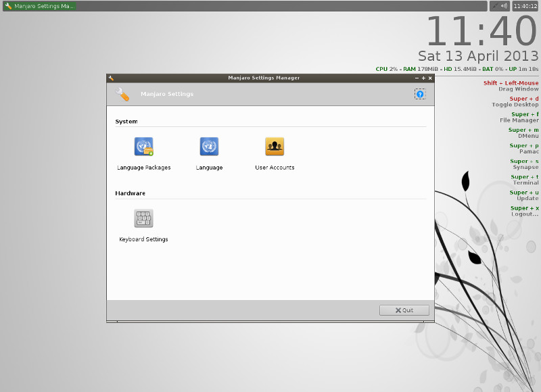Click the "Language Packages" text label
Image resolution: width=541 pixels, height=392 pixels.
tap(143, 168)
